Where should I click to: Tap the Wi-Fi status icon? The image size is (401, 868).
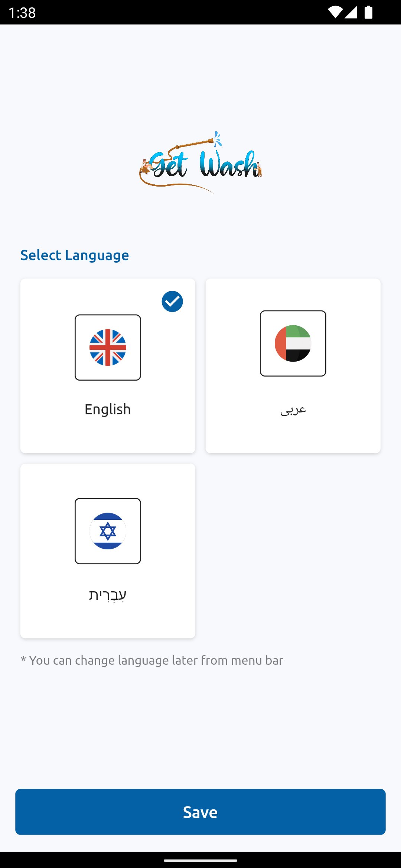click(335, 12)
